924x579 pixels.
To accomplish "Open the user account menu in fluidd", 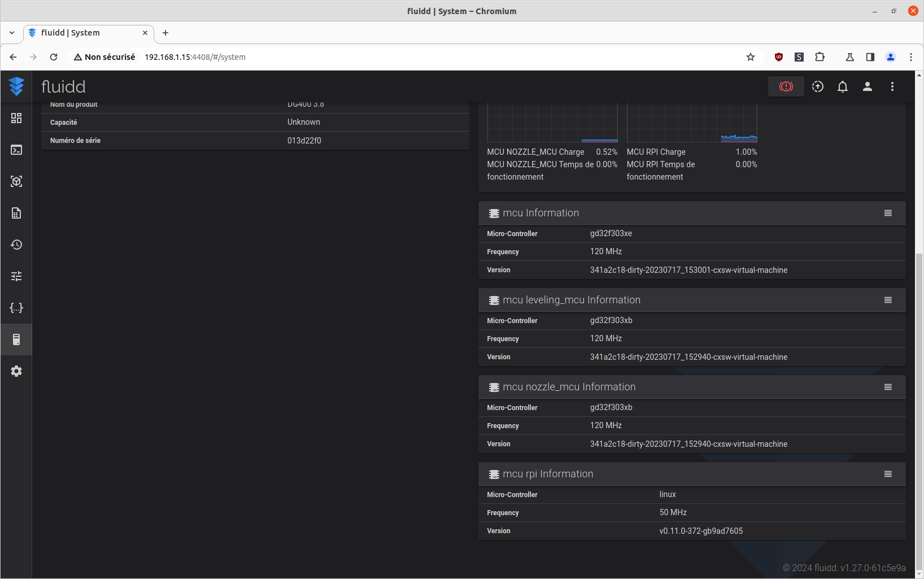I will pos(867,86).
